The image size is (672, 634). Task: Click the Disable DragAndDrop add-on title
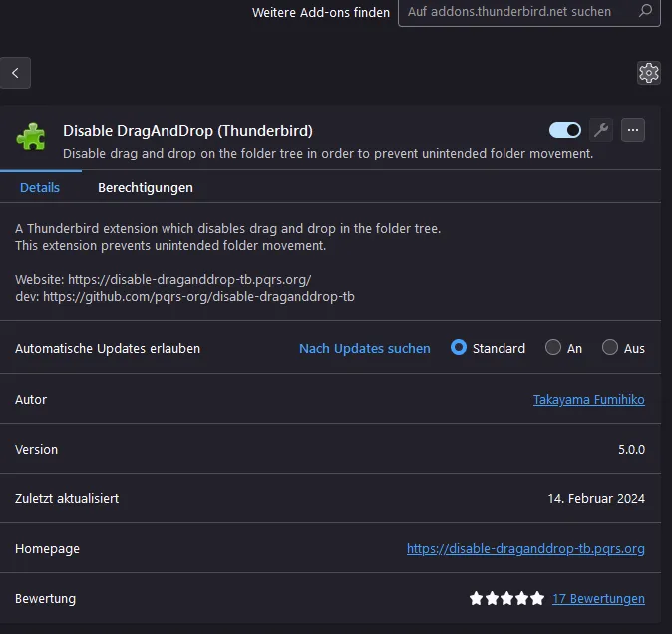click(x=187, y=131)
